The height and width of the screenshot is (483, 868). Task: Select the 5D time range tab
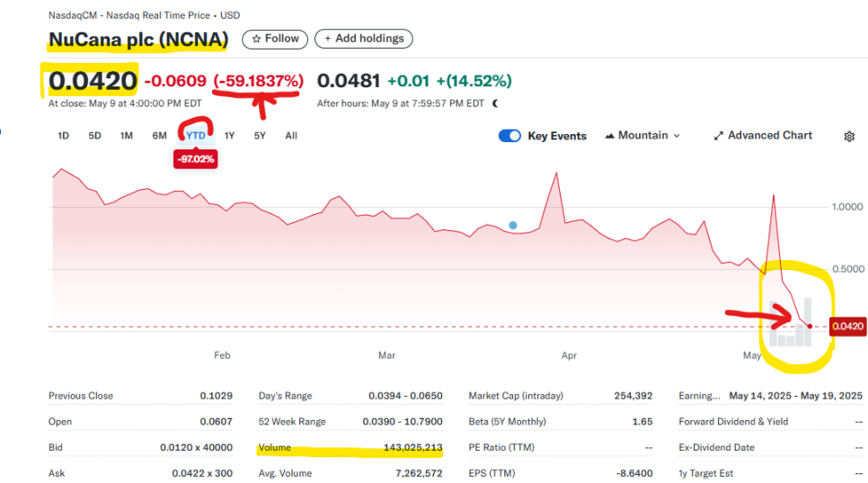point(94,136)
